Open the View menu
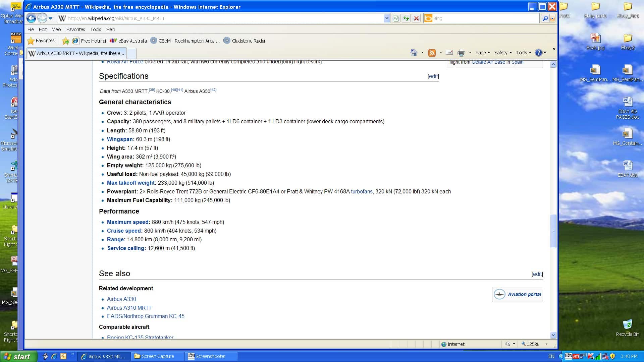Image resolution: width=644 pixels, height=362 pixels. click(x=56, y=29)
